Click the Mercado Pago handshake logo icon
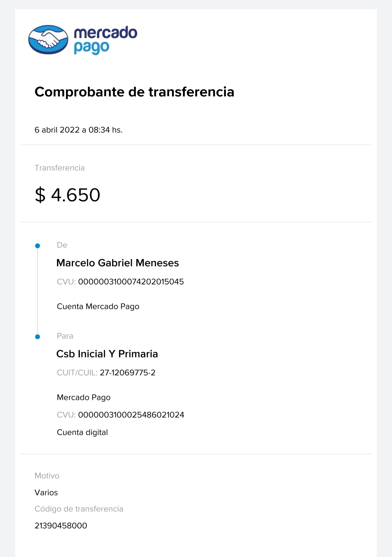Viewport: 392px width, 557px height. pos(48,40)
